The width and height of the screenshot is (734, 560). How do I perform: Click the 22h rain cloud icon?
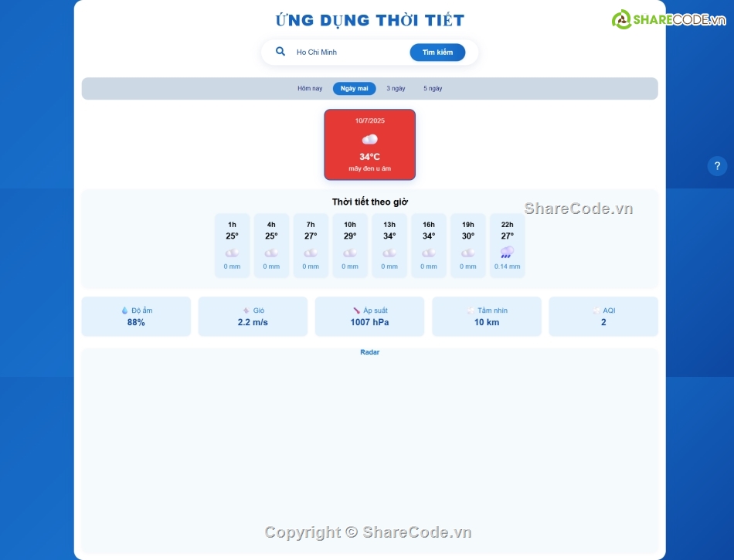pyautogui.click(x=507, y=253)
